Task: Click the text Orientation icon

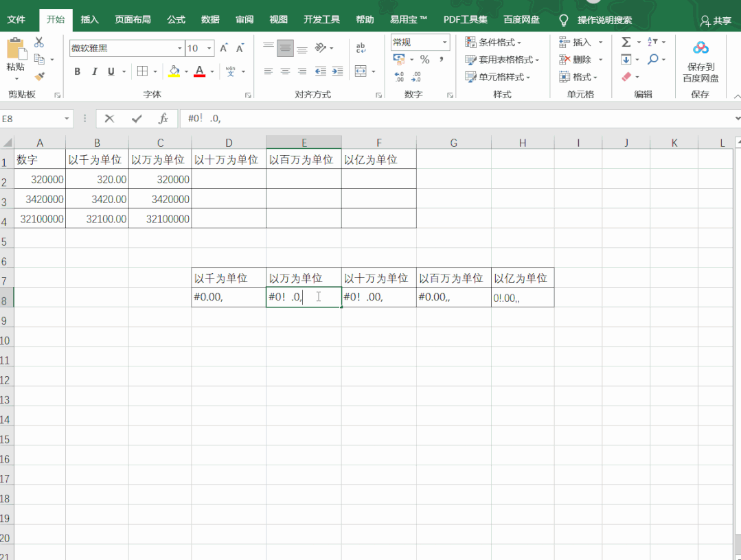Action: point(321,47)
